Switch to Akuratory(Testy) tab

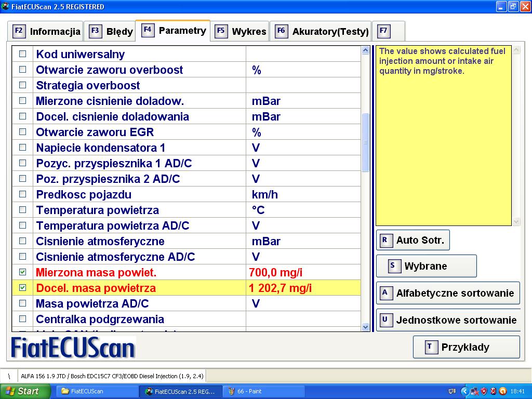click(x=321, y=32)
